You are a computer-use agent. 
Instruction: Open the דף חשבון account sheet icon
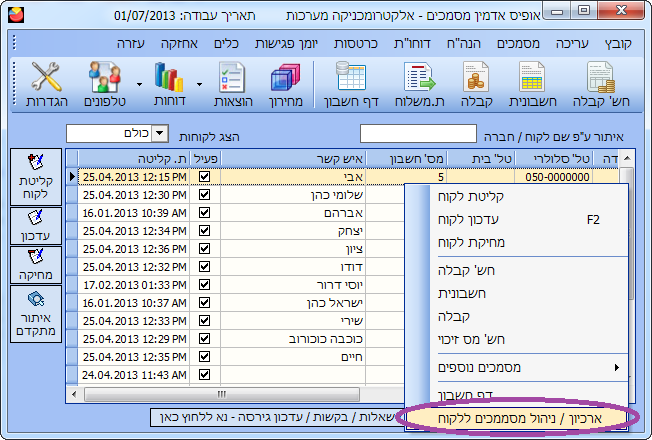(351, 85)
